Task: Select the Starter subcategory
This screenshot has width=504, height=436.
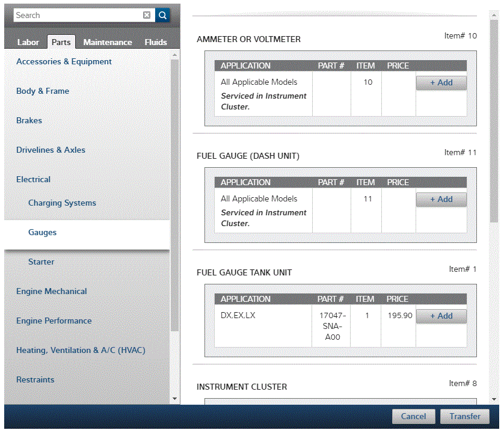Action: [41, 262]
